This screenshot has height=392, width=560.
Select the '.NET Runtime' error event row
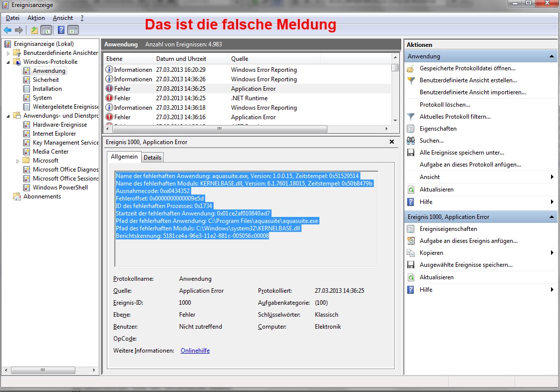(x=249, y=98)
